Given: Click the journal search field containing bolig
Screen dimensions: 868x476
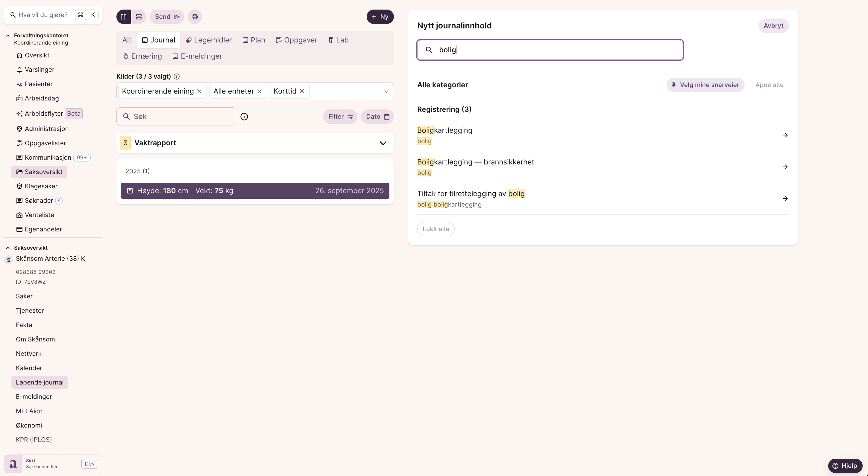Looking at the screenshot, I should click(550, 50).
